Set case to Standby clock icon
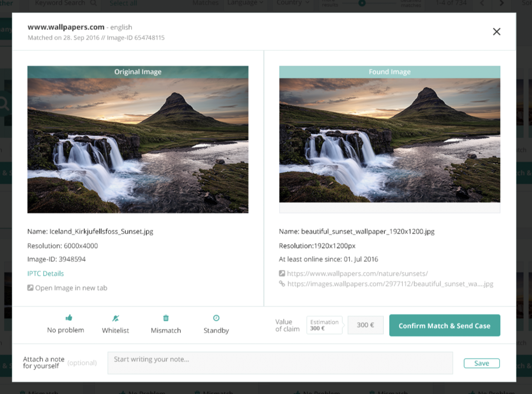Viewport: 532px width, 394px height. pos(216,318)
